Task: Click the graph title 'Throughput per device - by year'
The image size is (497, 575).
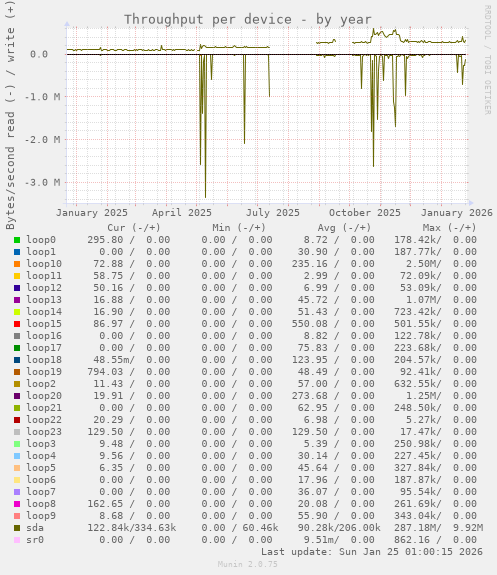Action: tap(248, 19)
